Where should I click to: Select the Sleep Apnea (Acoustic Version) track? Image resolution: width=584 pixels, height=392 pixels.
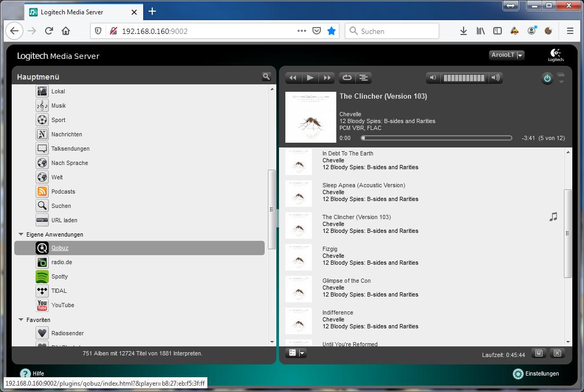(x=364, y=185)
